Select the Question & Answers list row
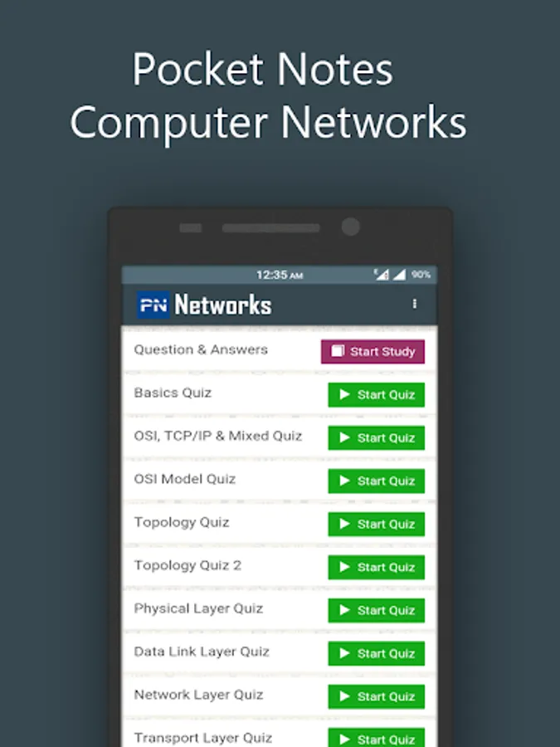 point(280,351)
